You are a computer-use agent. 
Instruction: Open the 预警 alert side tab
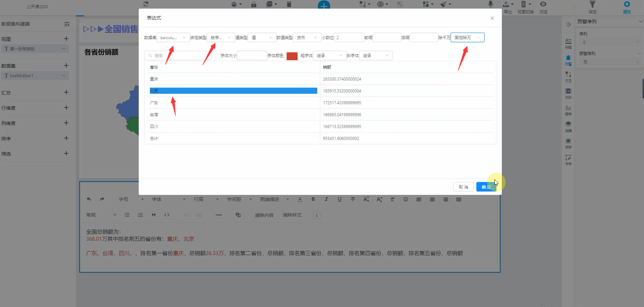click(568, 60)
